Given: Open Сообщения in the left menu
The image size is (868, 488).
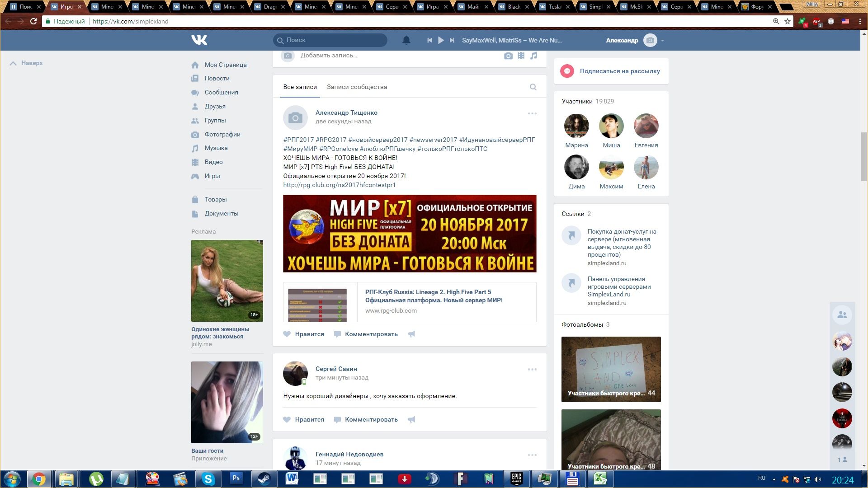Looking at the screenshot, I should pyautogui.click(x=221, y=92).
